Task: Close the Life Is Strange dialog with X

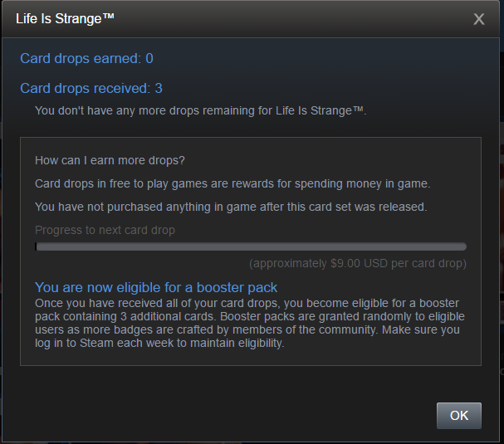Action: 478,19
